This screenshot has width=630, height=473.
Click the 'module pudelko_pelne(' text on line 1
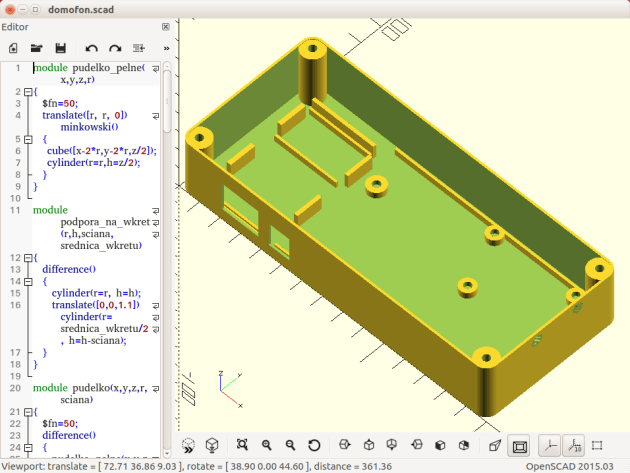pyautogui.click(x=89, y=68)
